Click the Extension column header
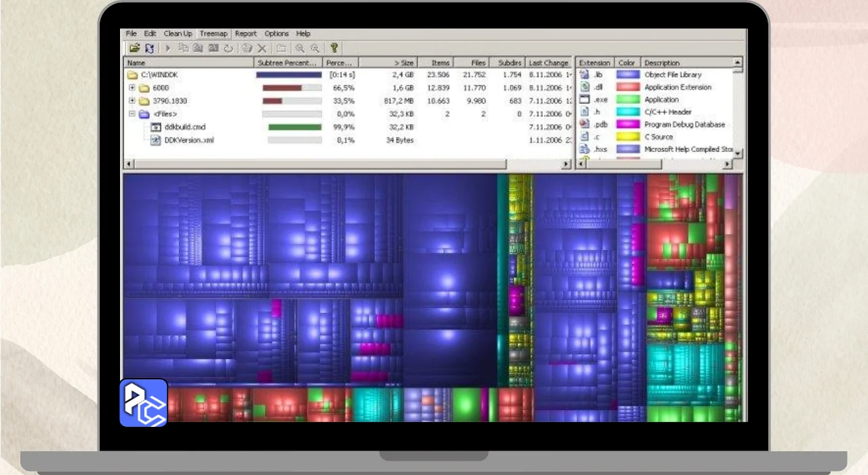The width and height of the screenshot is (868, 475). coord(595,62)
